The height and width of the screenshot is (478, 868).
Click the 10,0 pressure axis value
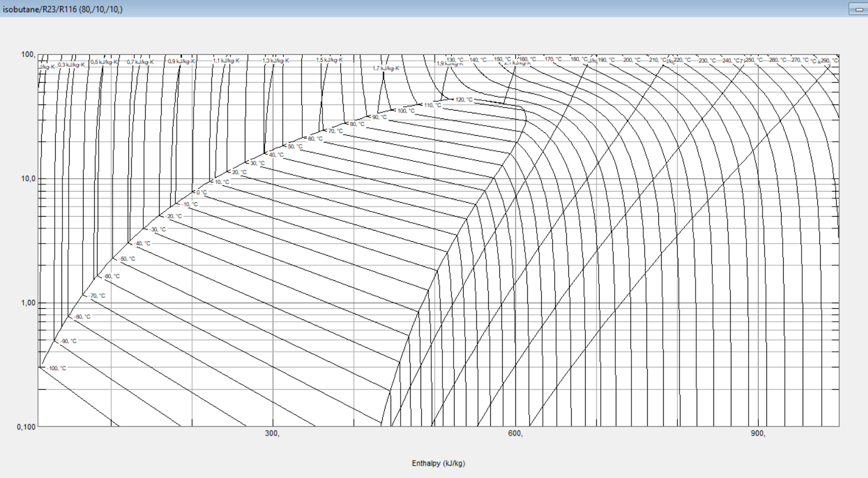(28, 179)
